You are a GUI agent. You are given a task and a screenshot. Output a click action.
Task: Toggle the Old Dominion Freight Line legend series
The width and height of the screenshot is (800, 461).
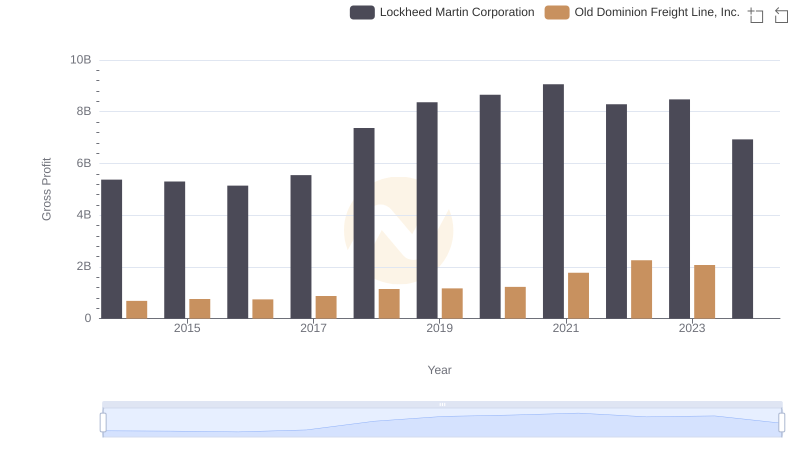coord(642,12)
